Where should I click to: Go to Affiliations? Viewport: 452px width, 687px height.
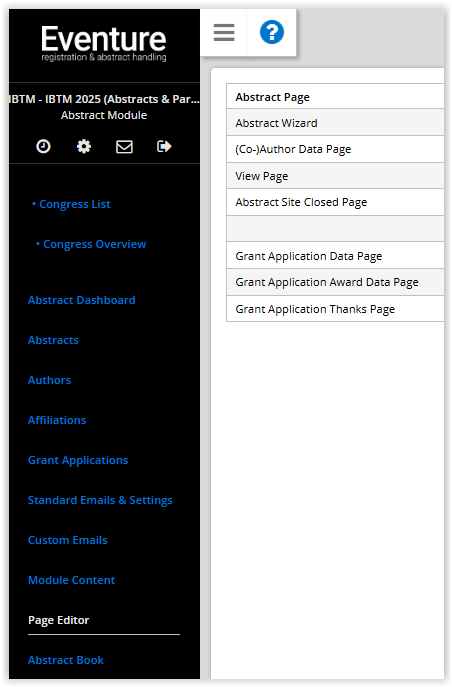pos(57,420)
